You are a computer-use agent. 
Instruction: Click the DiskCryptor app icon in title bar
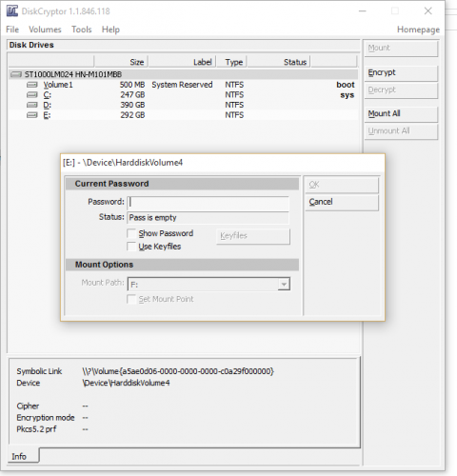pos(12,11)
